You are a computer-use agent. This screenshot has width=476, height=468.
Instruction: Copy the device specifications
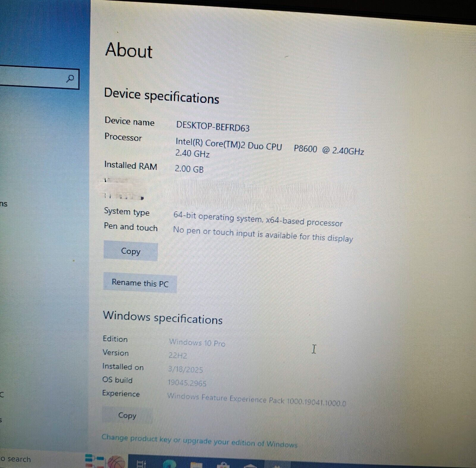(131, 252)
